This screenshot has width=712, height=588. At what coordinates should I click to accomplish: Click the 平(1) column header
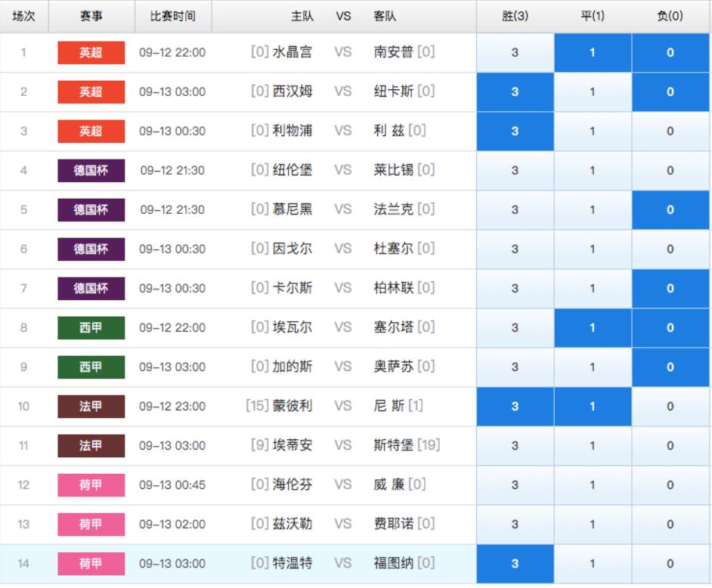pos(593,17)
